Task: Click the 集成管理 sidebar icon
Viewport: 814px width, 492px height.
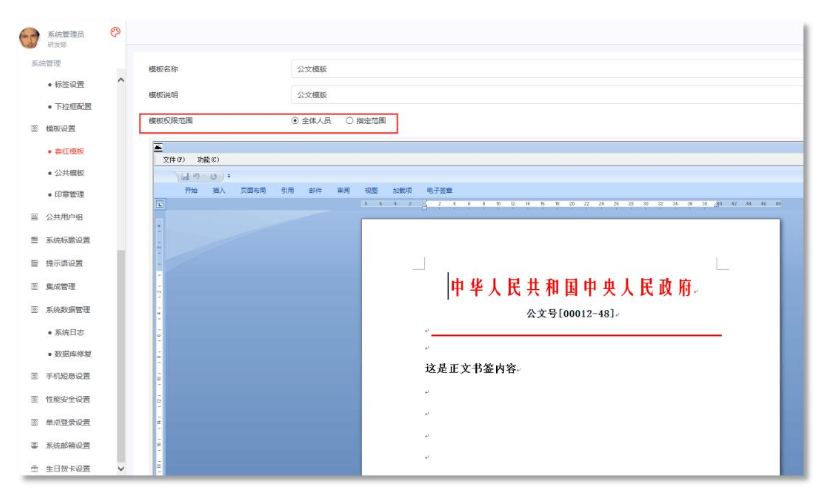Action: click(x=34, y=286)
